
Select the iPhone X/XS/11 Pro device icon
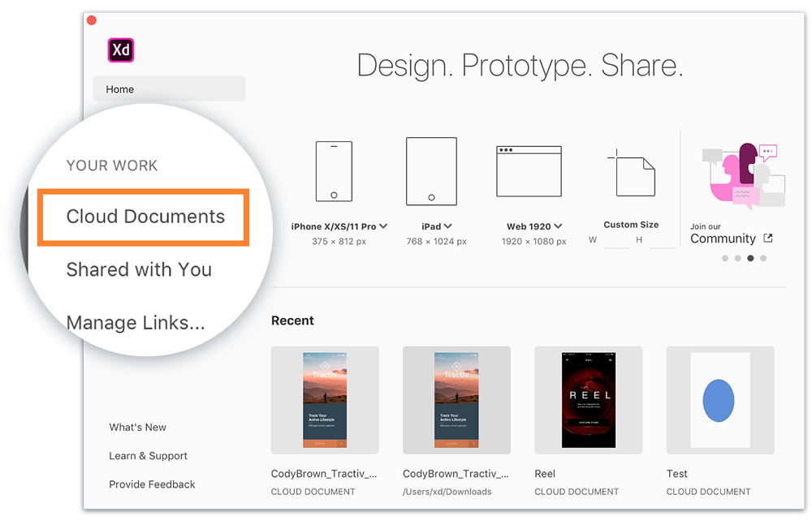coord(333,170)
